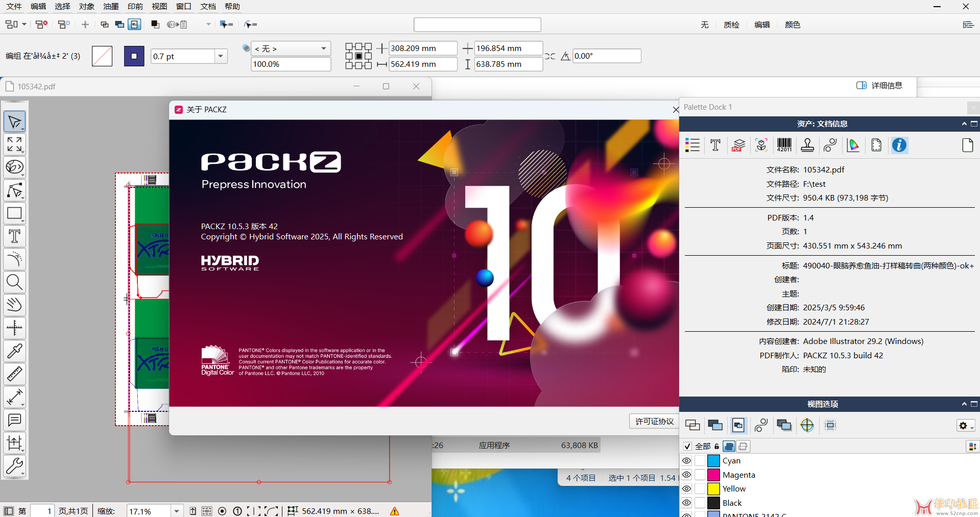Select the arrow selection tool
The width and height of the screenshot is (980, 517).
click(x=14, y=122)
